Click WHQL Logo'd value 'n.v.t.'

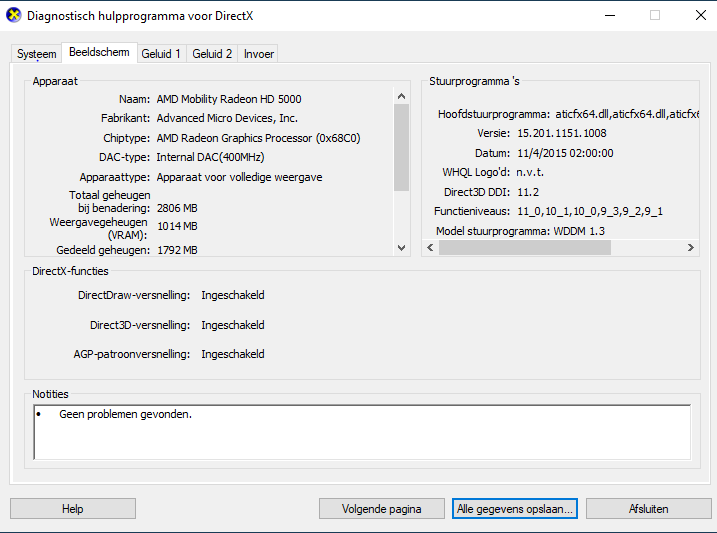pyautogui.click(x=530, y=172)
